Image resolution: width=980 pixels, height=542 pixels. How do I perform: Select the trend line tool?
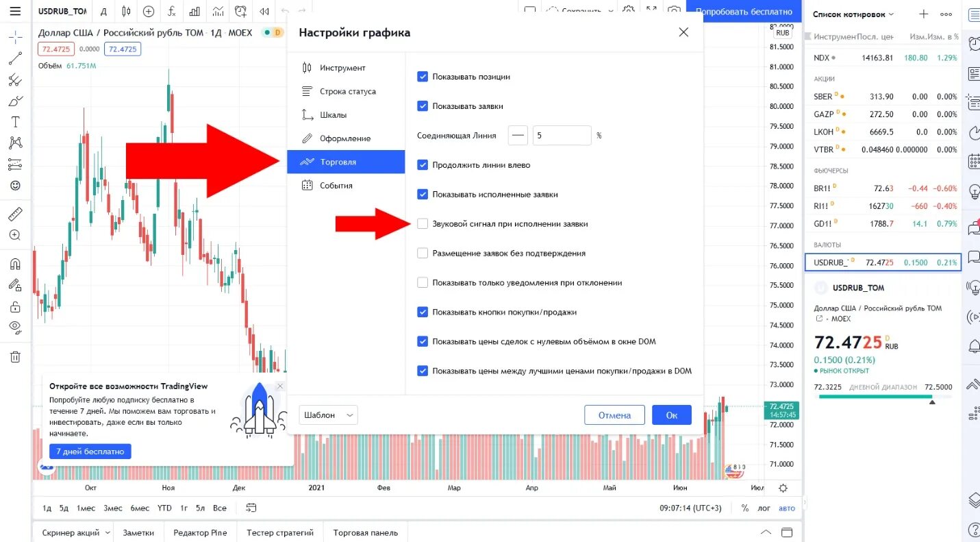coord(15,58)
